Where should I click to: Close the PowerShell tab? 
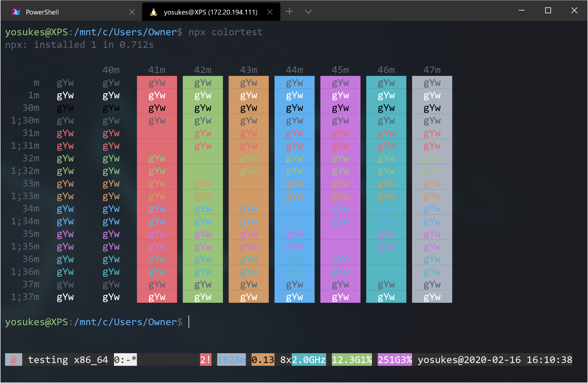coord(132,12)
